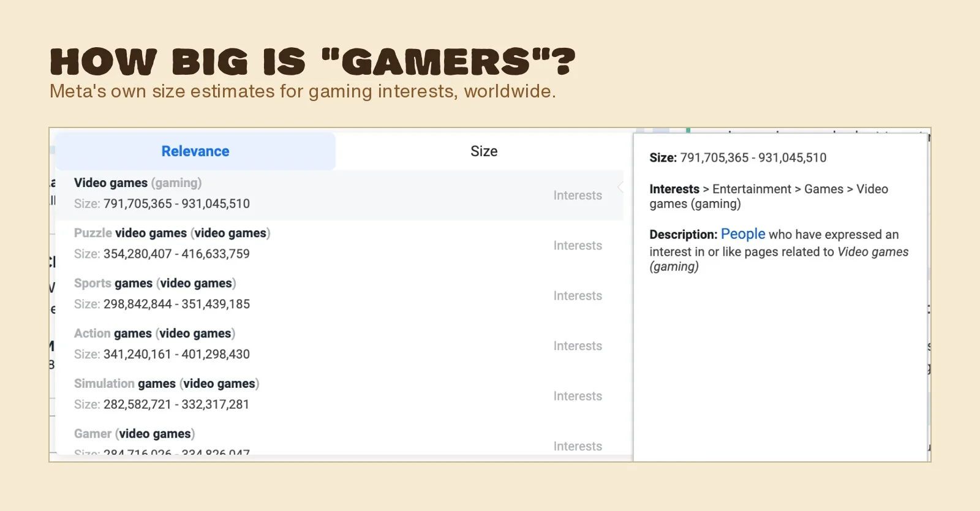Click Interests label on Gamer row

(578, 447)
